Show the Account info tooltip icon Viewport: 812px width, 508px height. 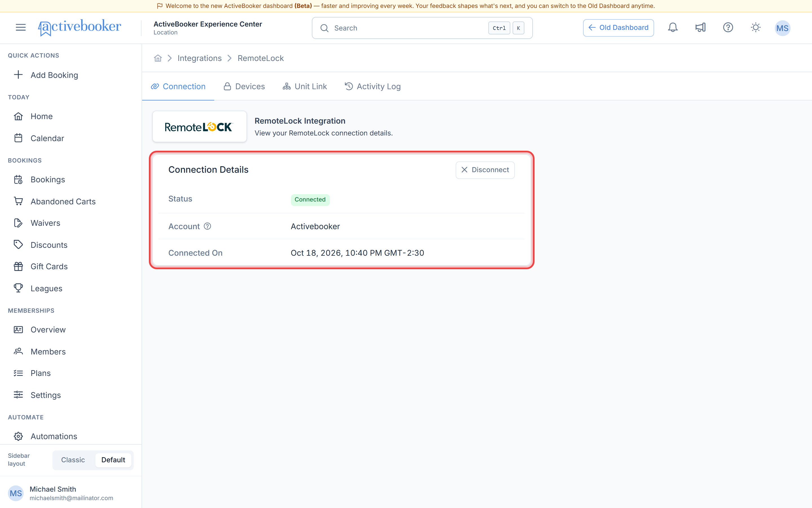pyautogui.click(x=207, y=226)
